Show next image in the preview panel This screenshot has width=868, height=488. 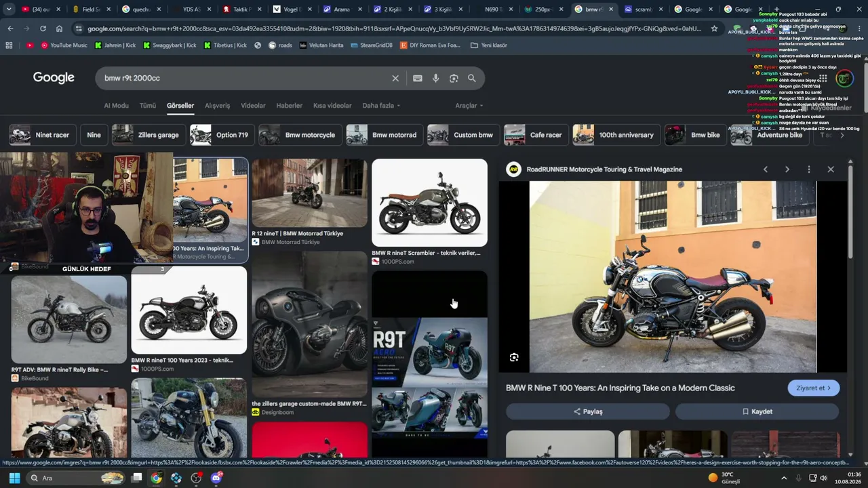pos(787,169)
